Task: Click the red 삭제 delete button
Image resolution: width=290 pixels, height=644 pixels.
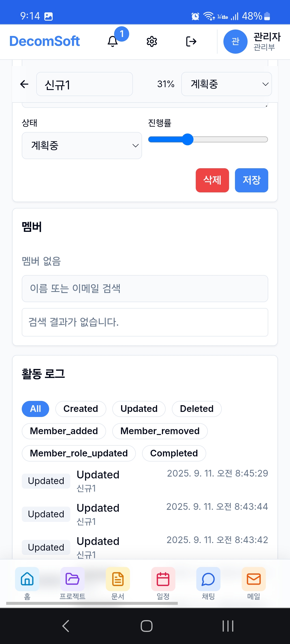Action: (212, 180)
